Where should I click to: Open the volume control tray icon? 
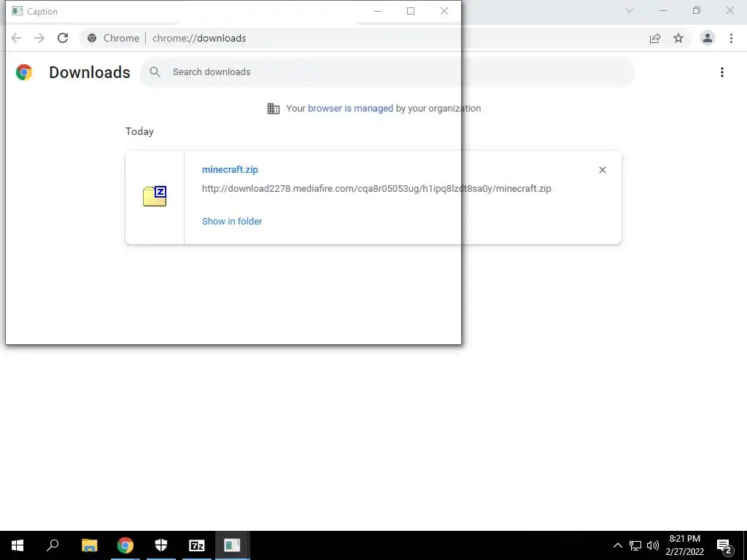653,545
